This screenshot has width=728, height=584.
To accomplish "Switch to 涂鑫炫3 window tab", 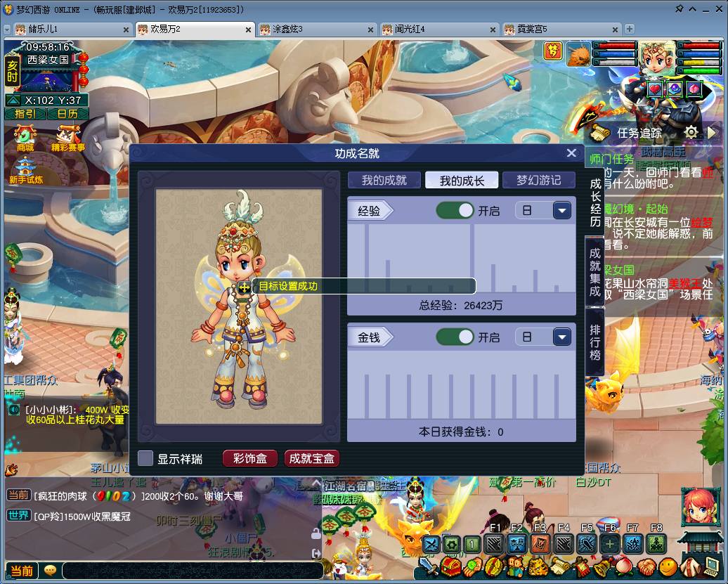I will 317,30.
